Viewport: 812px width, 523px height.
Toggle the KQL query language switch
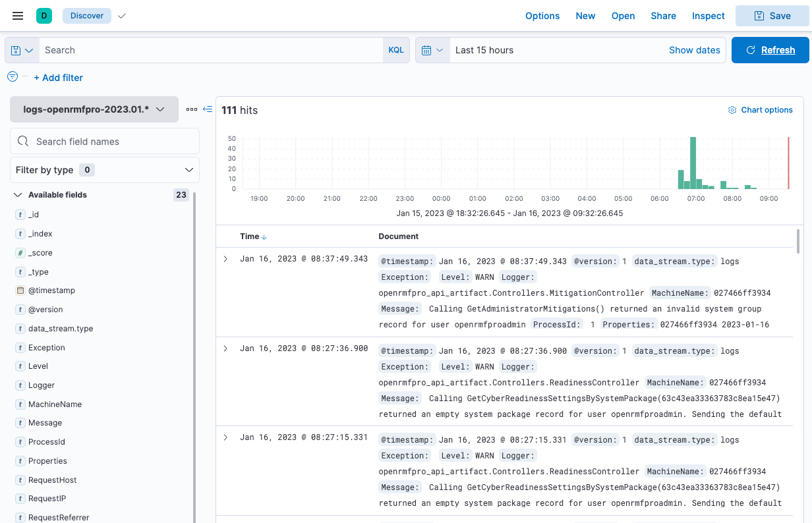396,50
